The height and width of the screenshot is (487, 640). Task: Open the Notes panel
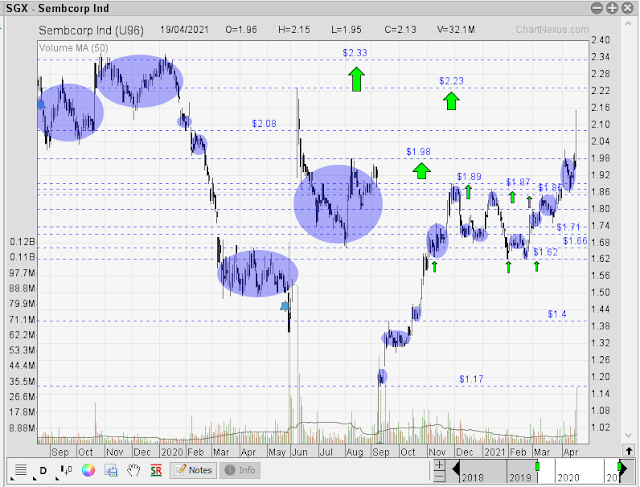[x=193, y=470]
